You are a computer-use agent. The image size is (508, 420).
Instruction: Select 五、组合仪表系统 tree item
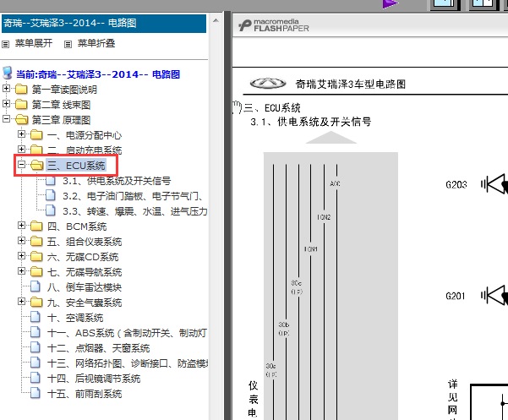click(x=85, y=242)
